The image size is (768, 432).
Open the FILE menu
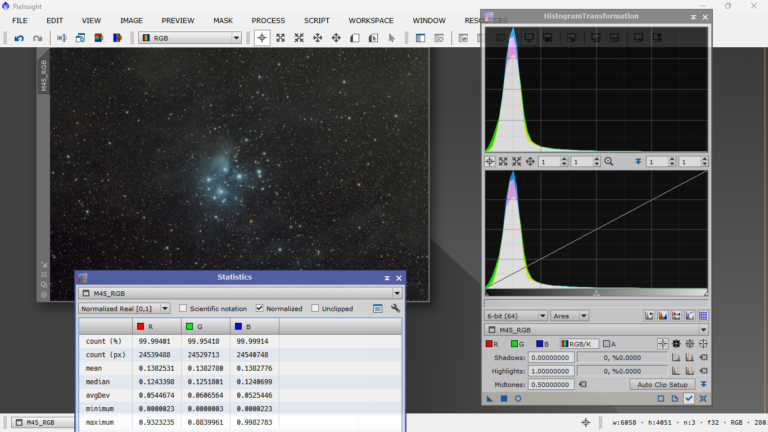coord(20,21)
